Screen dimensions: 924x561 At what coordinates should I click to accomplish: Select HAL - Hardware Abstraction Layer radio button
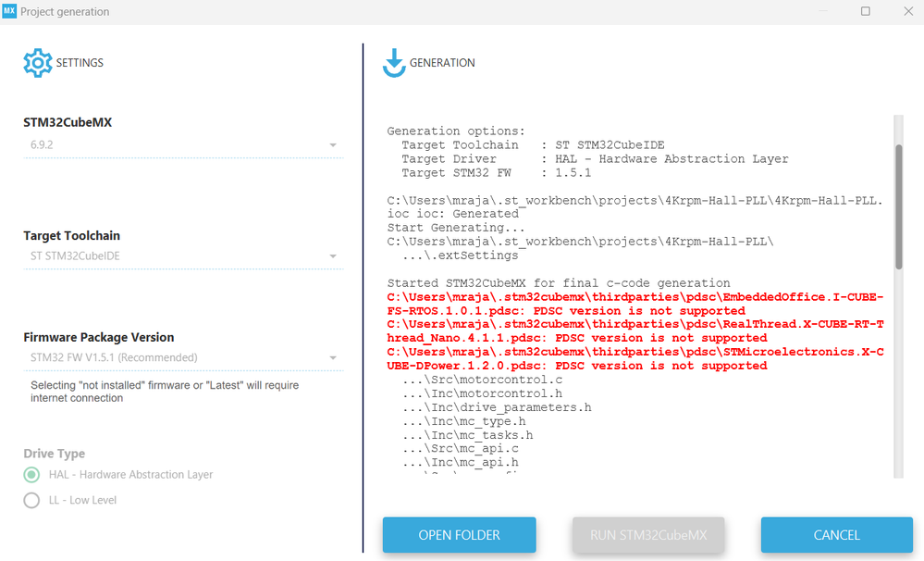coord(31,474)
